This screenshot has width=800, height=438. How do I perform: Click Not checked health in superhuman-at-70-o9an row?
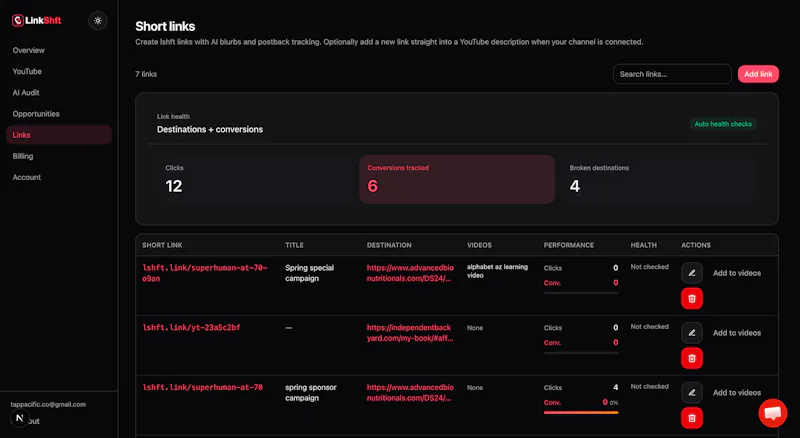649,267
